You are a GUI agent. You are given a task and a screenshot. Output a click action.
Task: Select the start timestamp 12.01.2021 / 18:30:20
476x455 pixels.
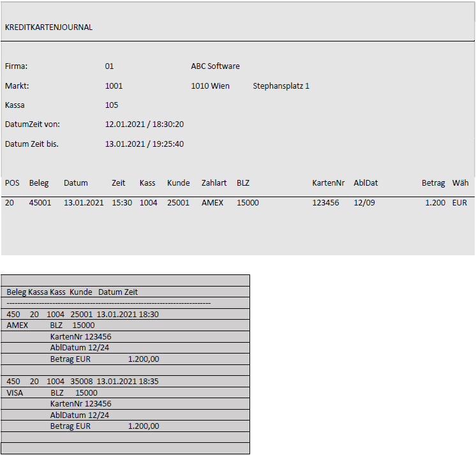coord(144,124)
